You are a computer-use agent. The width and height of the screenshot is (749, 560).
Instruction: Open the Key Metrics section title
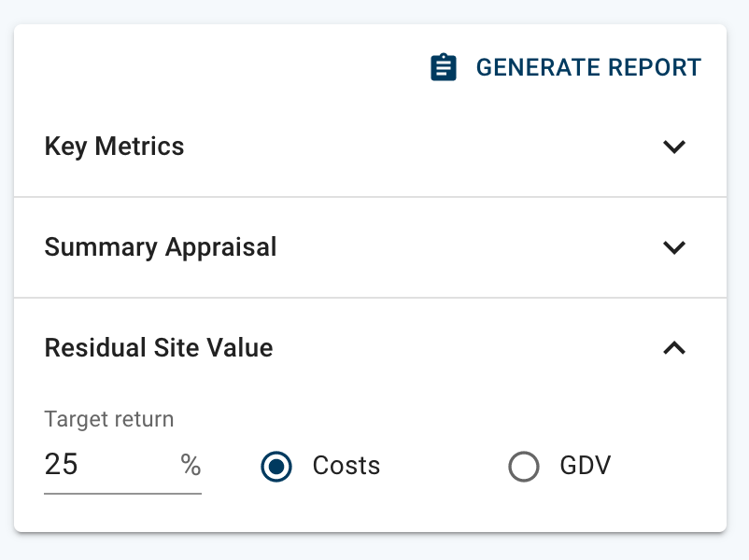click(x=114, y=147)
